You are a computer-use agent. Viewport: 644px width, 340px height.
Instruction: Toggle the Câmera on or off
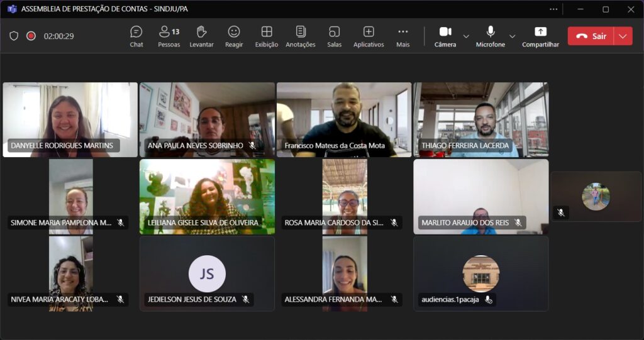445,36
